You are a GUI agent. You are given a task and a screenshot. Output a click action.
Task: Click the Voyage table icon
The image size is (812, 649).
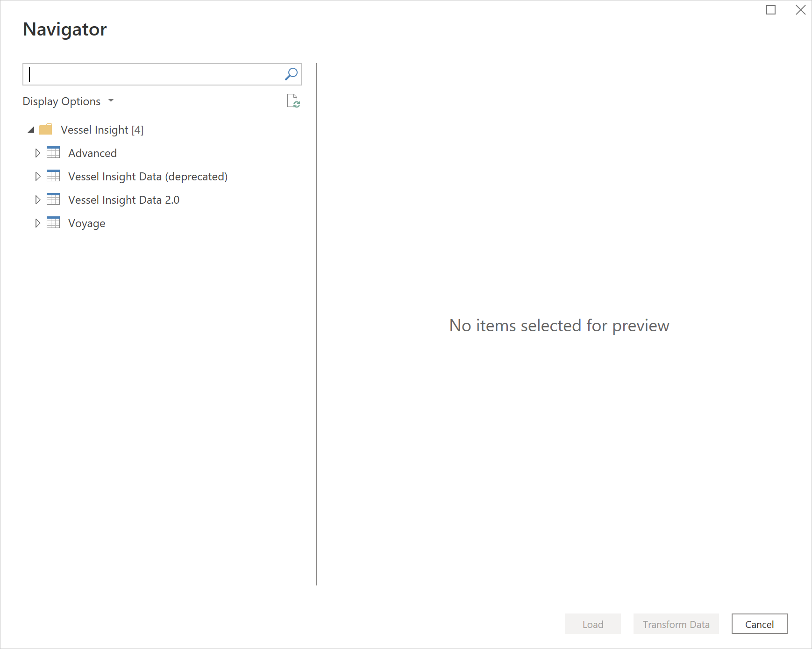point(53,222)
